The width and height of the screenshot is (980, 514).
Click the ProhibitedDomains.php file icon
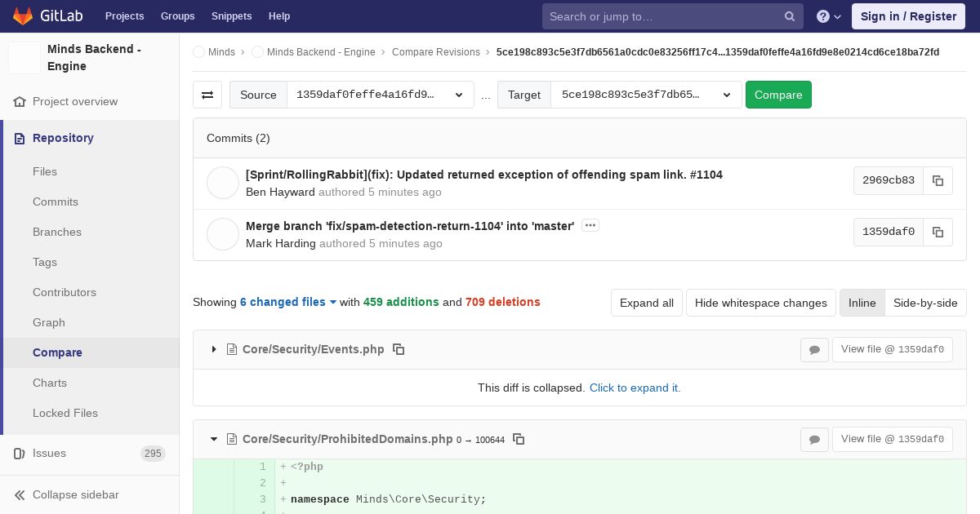(231, 439)
